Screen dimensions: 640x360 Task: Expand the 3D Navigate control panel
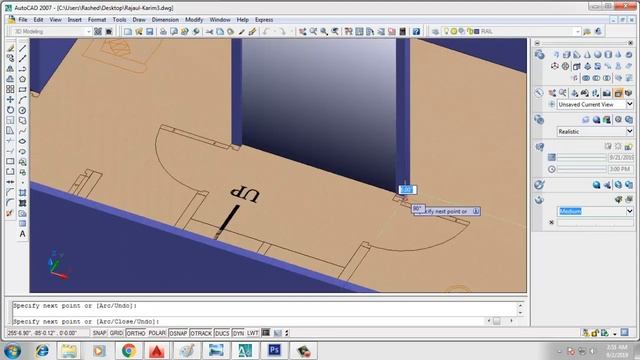click(x=539, y=93)
